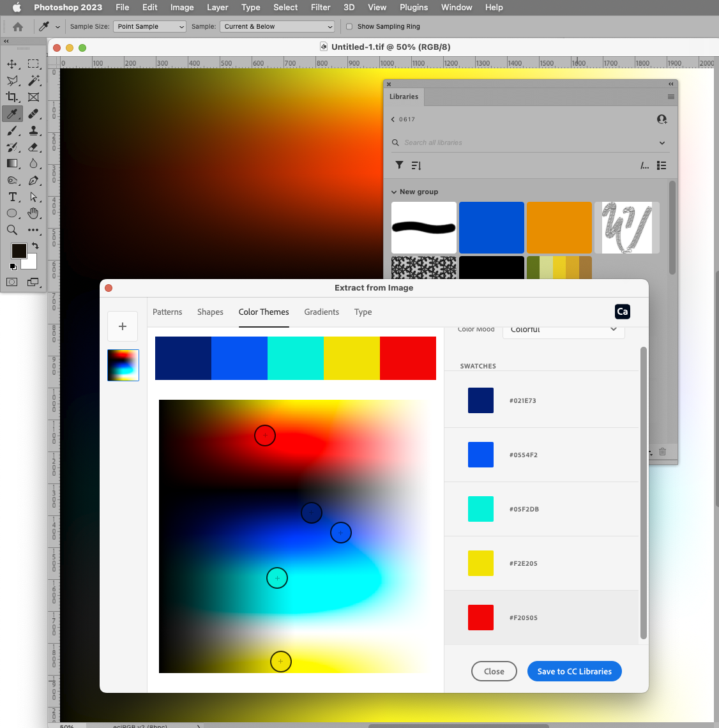Select the Horizontal Type tool
This screenshot has width=719, height=728.
point(12,197)
